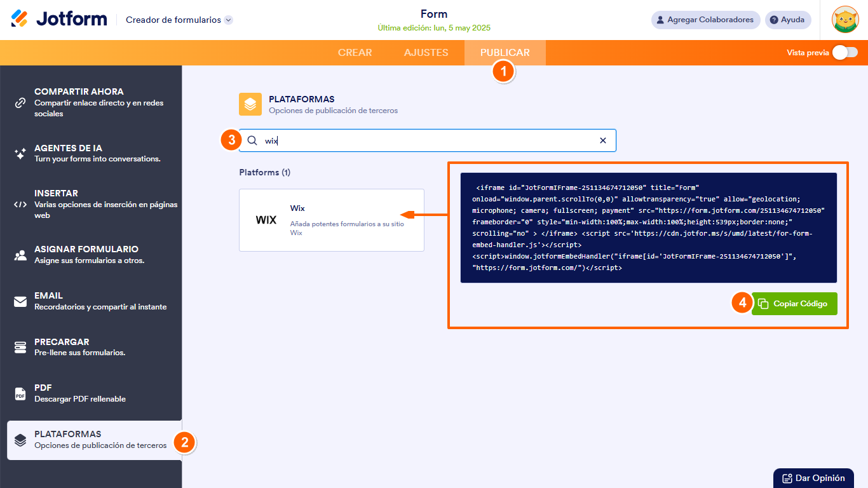Click the PDF file icon in sidebar
The image size is (868, 488).
20,393
